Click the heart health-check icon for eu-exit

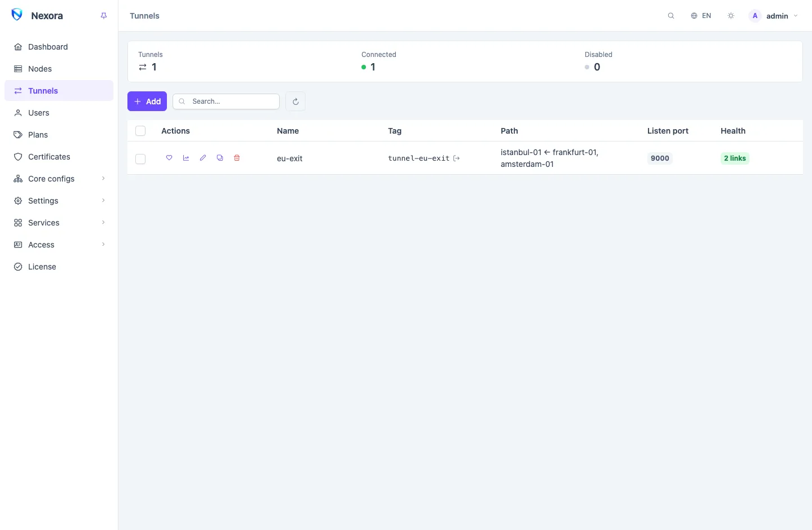tap(169, 158)
